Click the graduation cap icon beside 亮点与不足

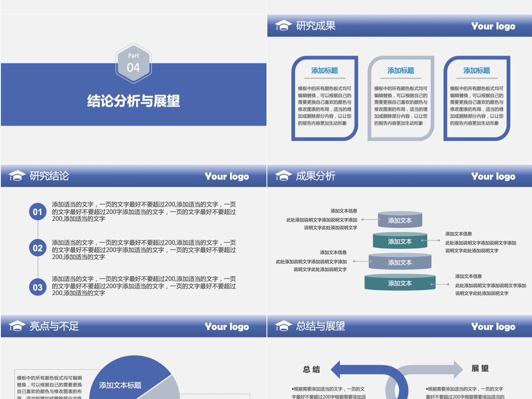coord(17,326)
